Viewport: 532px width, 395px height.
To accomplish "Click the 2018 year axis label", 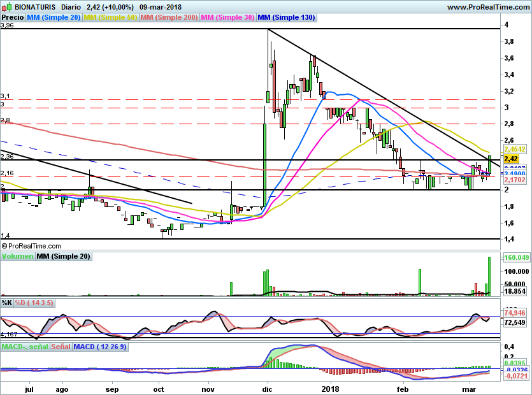I will (x=330, y=389).
